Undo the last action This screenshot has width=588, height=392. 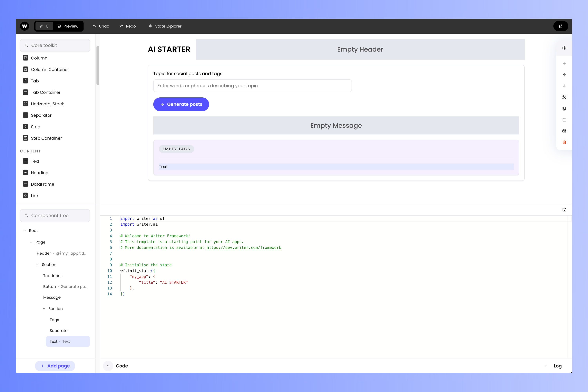tap(101, 26)
